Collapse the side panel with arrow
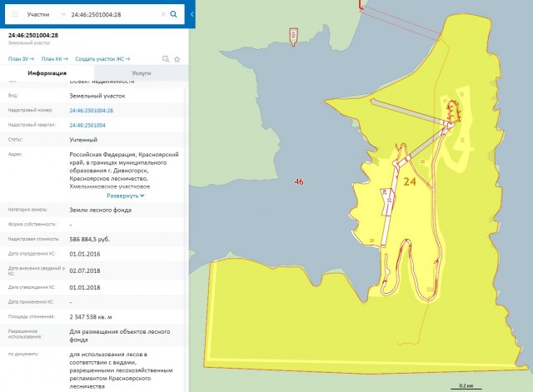This screenshot has width=533, height=392. (x=192, y=14)
